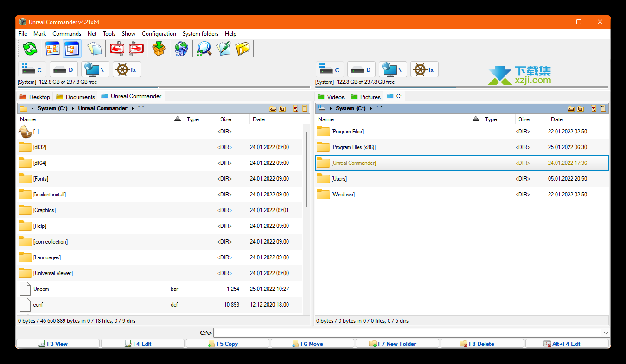Click the left panel disk usage bar
Screen dimensions: 626x364
click(x=164, y=87)
